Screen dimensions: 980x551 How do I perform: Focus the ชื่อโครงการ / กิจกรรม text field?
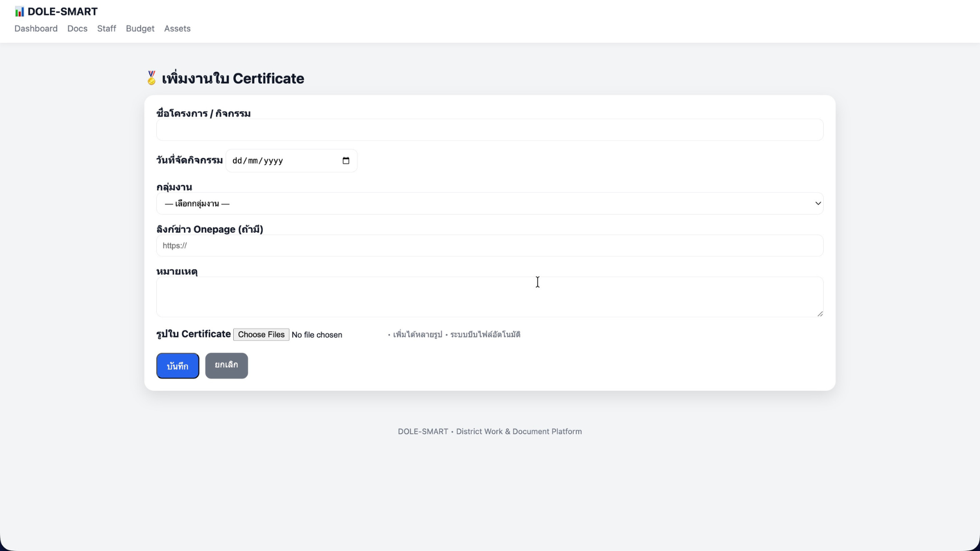tap(489, 130)
